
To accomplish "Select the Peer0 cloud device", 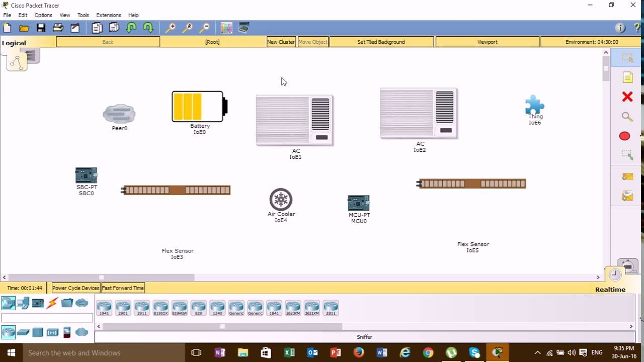I will coord(119,114).
